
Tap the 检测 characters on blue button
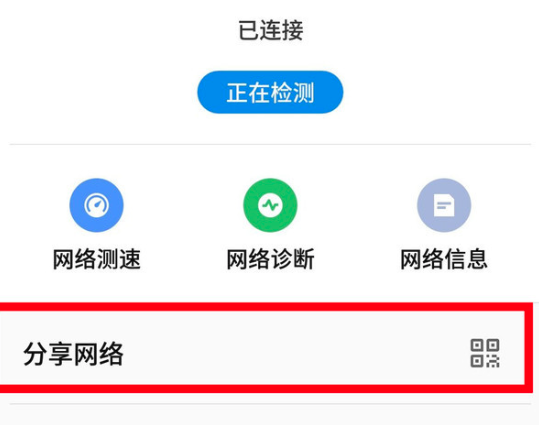[292, 92]
